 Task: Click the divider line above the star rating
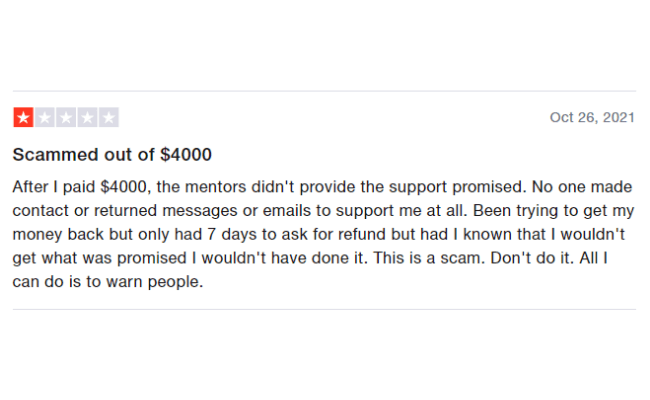click(324, 91)
